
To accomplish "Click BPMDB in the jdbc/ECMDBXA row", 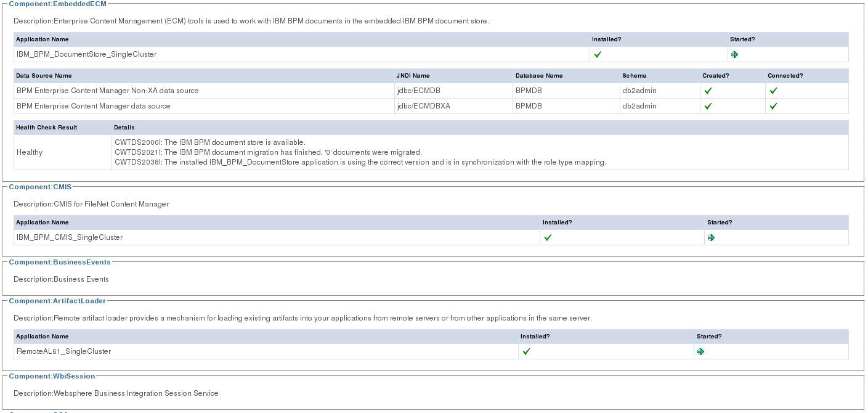I will (529, 106).
